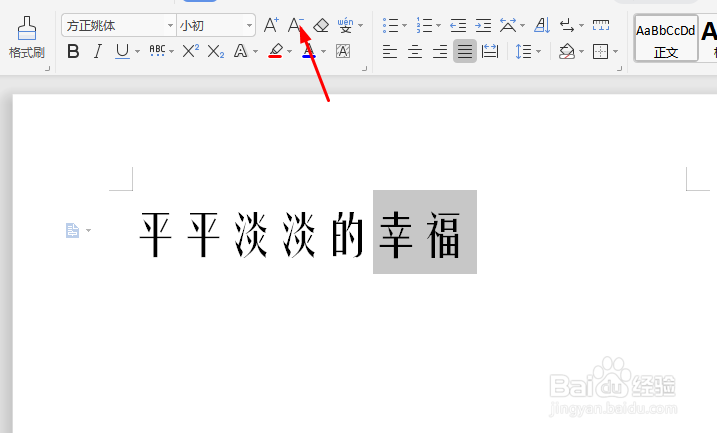Click paragraph layout icon beside the text
The height and width of the screenshot is (433, 717).
tap(72, 230)
